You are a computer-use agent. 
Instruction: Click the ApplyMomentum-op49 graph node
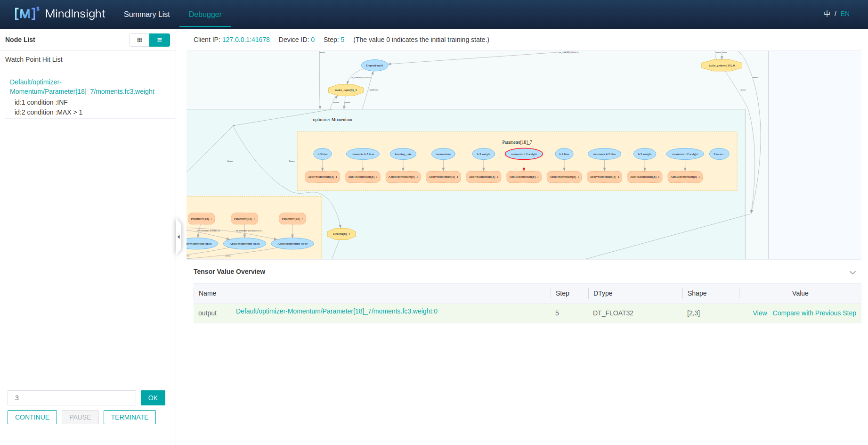click(x=292, y=244)
